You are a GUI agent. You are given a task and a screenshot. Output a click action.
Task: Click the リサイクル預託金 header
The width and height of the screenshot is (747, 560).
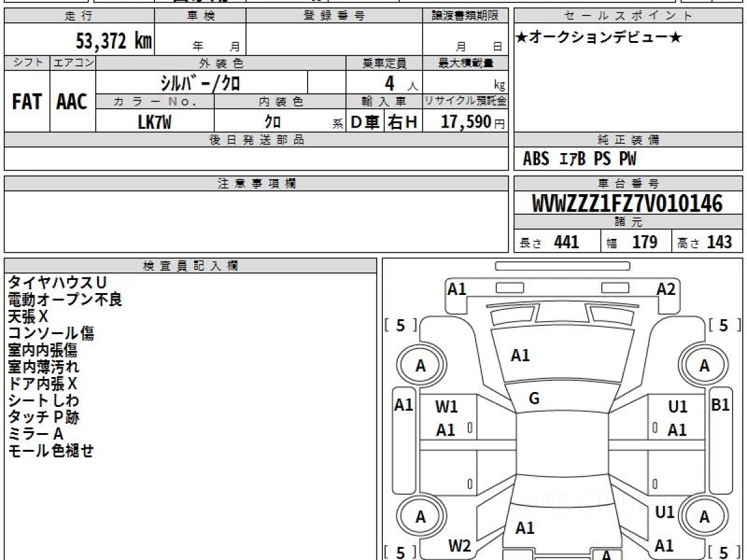tap(466, 101)
